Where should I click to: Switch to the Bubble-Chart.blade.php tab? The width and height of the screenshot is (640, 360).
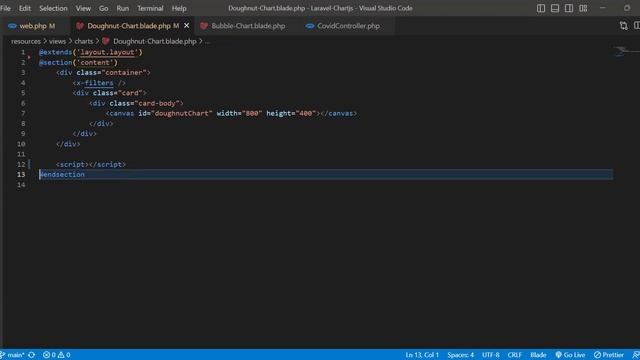[248, 26]
